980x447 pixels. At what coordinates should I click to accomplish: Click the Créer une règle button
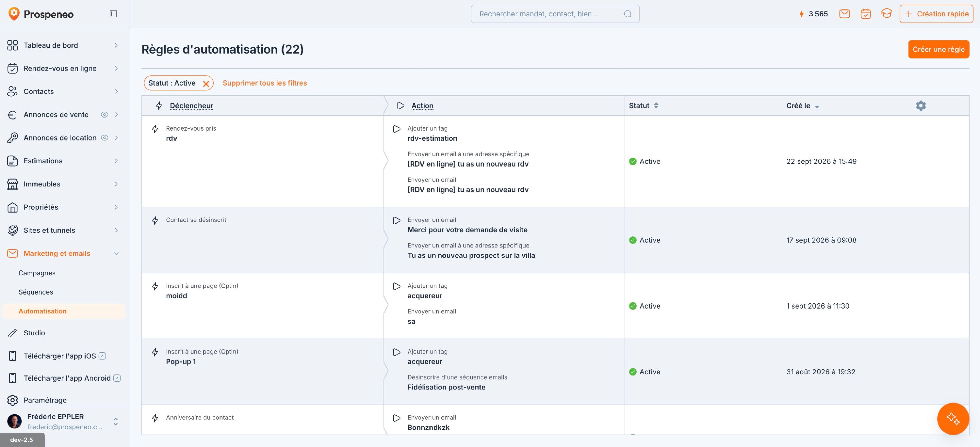point(939,49)
